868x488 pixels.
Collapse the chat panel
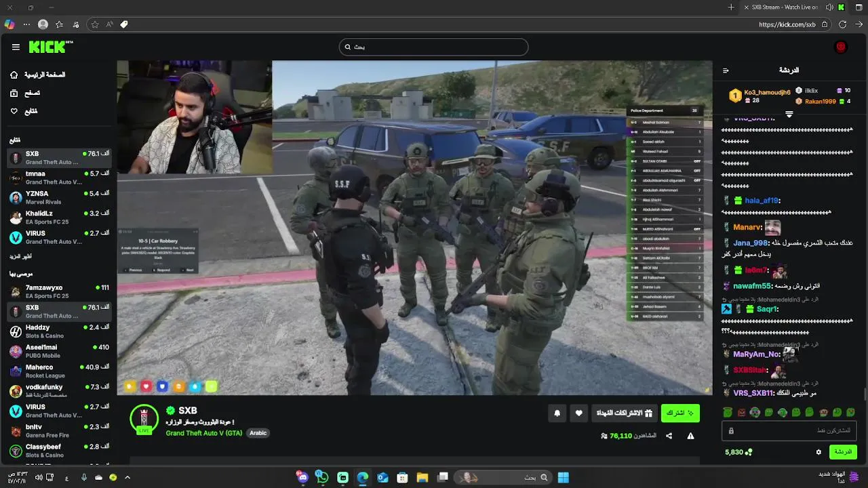pyautogui.click(x=726, y=70)
